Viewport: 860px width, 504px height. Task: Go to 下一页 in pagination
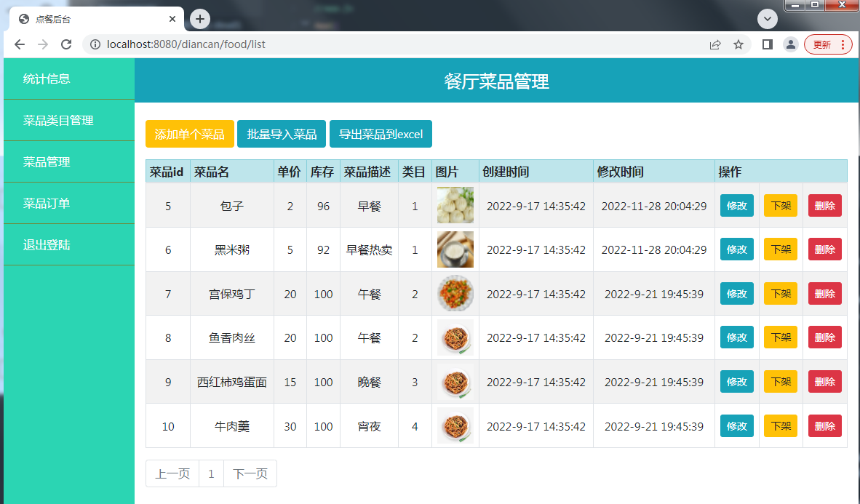click(250, 473)
